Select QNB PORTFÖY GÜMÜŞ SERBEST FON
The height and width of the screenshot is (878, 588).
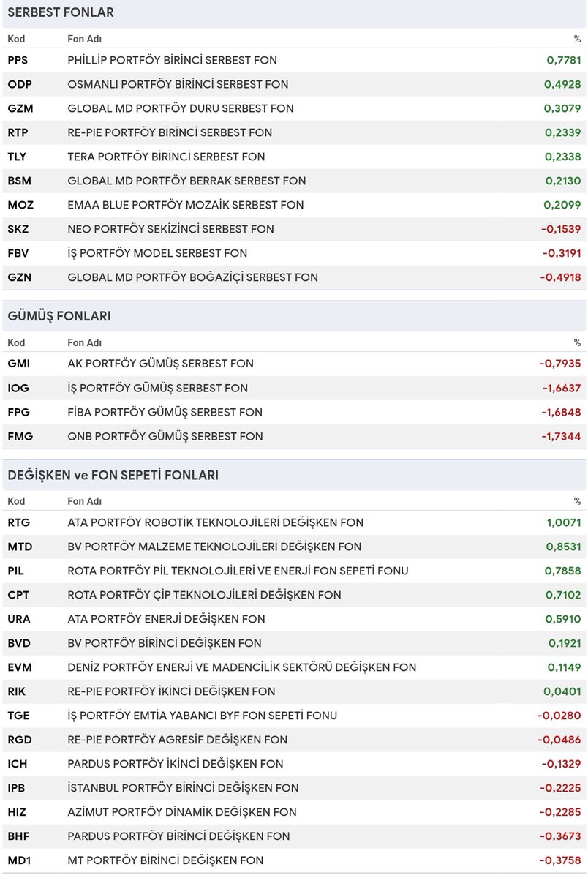click(x=165, y=436)
